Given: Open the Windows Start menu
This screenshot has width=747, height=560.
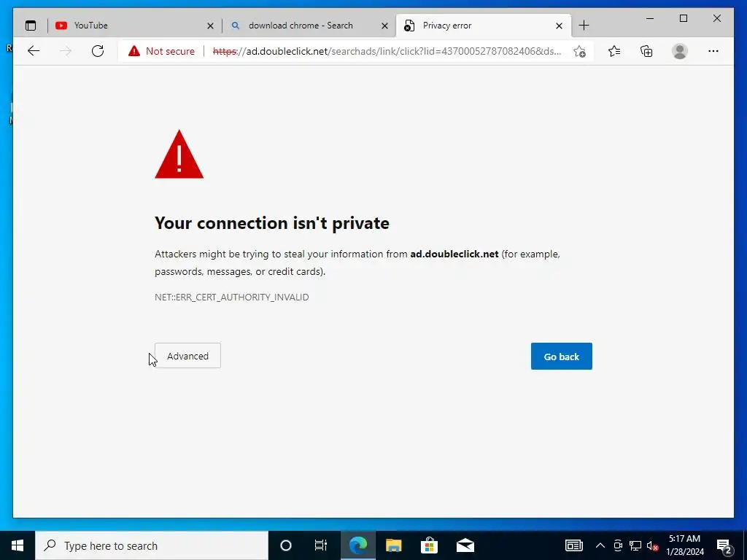Looking at the screenshot, I should tap(18, 545).
